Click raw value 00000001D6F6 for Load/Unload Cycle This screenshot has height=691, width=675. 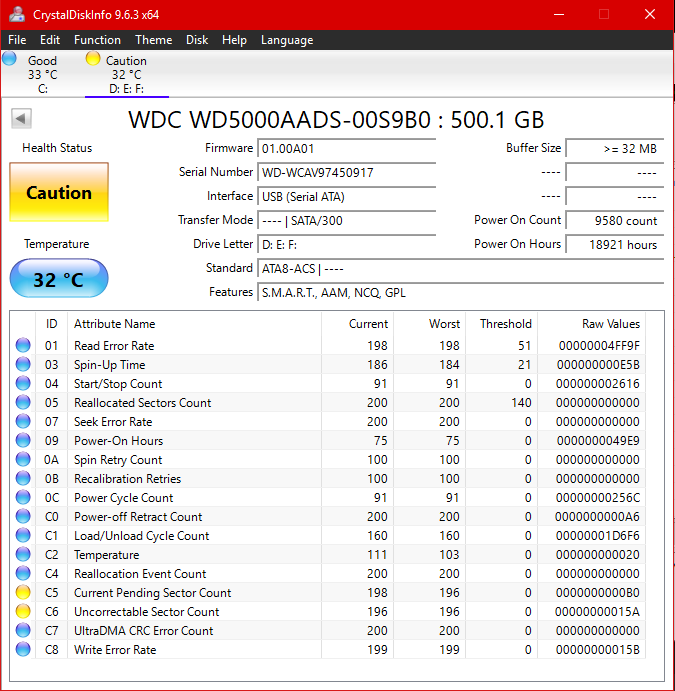(x=597, y=536)
